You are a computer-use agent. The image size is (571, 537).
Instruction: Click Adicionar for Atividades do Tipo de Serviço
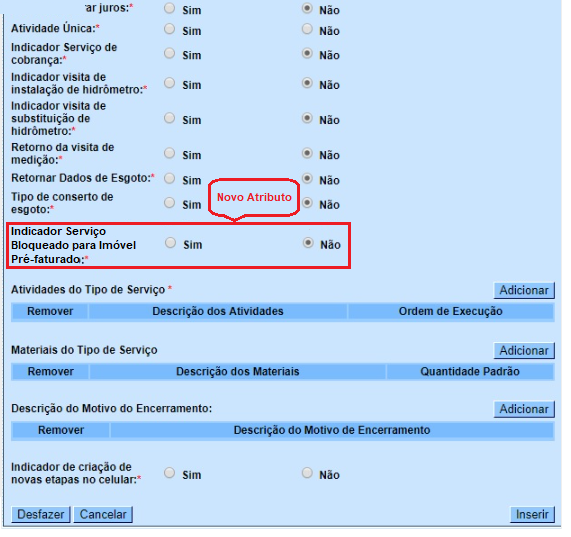pos(524,290)
